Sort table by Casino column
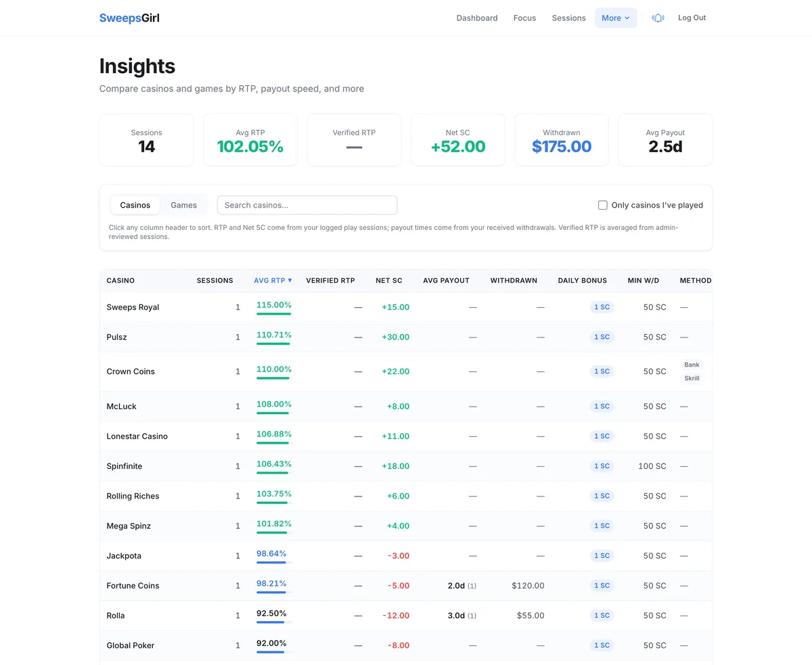The width and height of the screenshot is (812, 665). pos(120,280)
